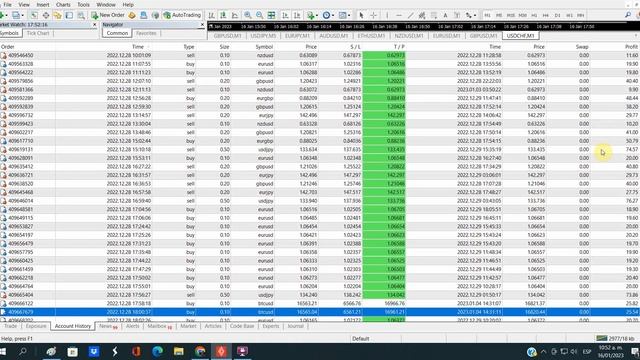
Task: Switch timeframe to W1
Action: 569,16
